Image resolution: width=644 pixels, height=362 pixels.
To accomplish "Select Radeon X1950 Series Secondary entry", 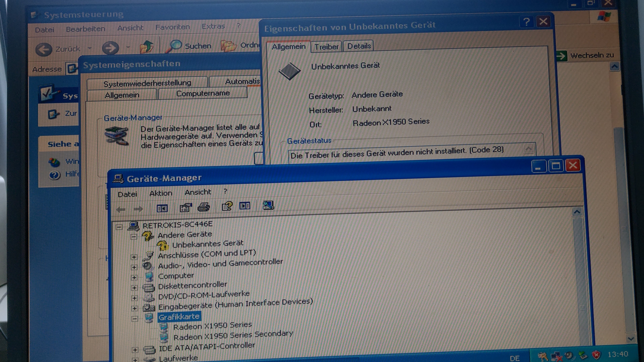I will click(233, 335).
